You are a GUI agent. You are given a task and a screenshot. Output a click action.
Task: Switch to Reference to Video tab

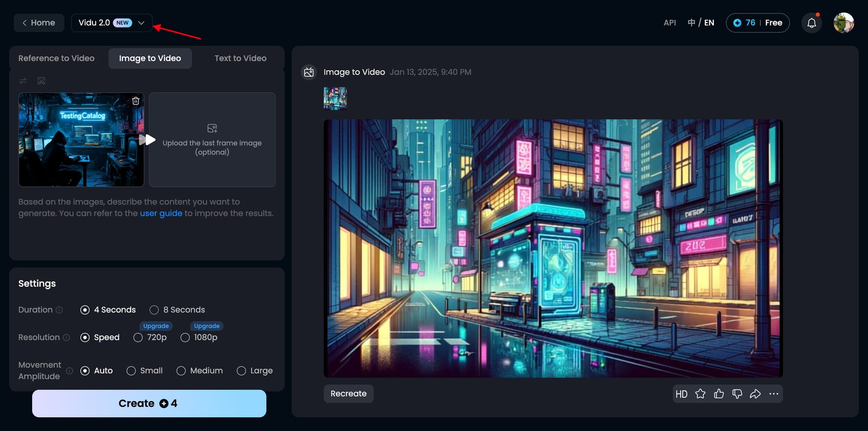56,58
